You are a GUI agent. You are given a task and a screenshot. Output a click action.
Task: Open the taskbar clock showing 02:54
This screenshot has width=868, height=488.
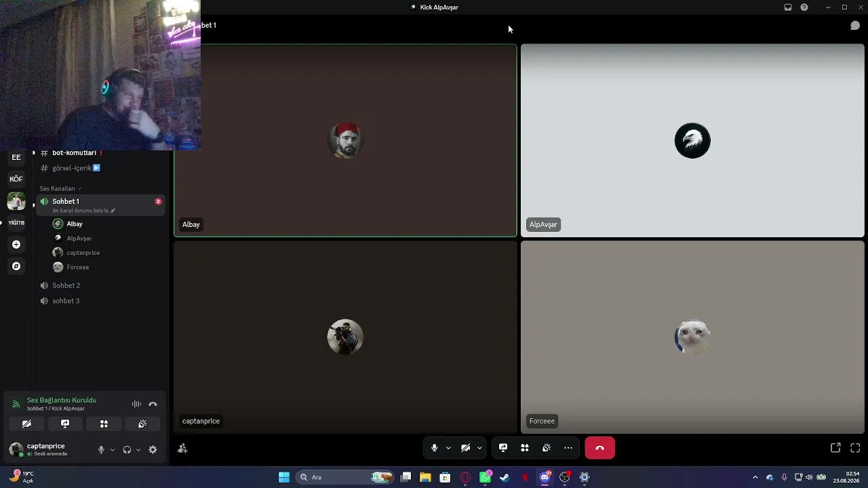[846, 477]
